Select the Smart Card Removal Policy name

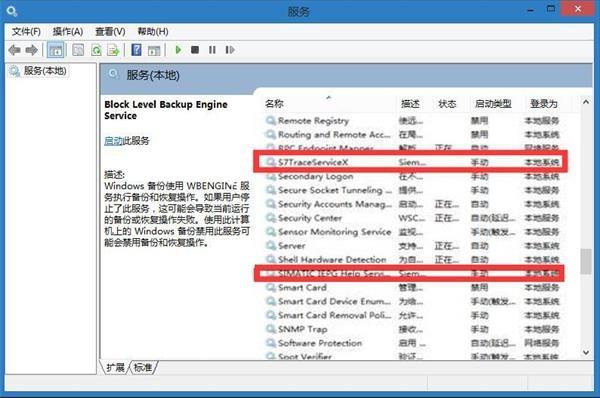click(335, 315)
